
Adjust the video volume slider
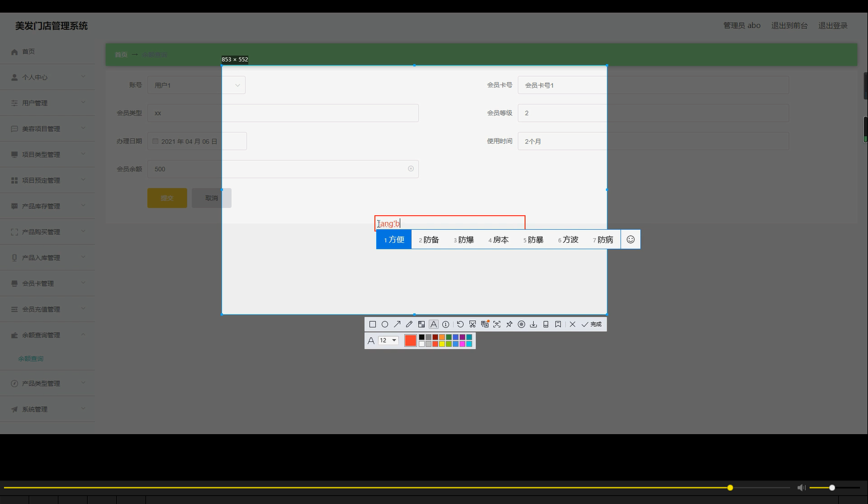834,487
